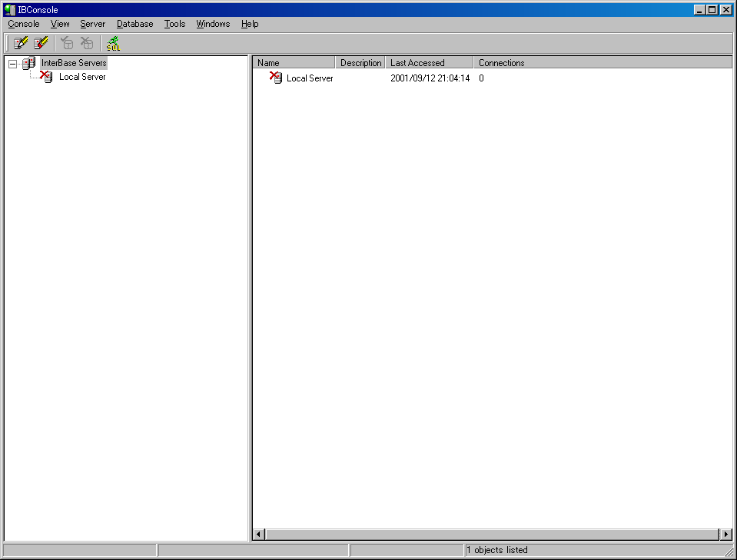Open the Help menu
The height and width of the screenshot is (560, 737).
250,24
